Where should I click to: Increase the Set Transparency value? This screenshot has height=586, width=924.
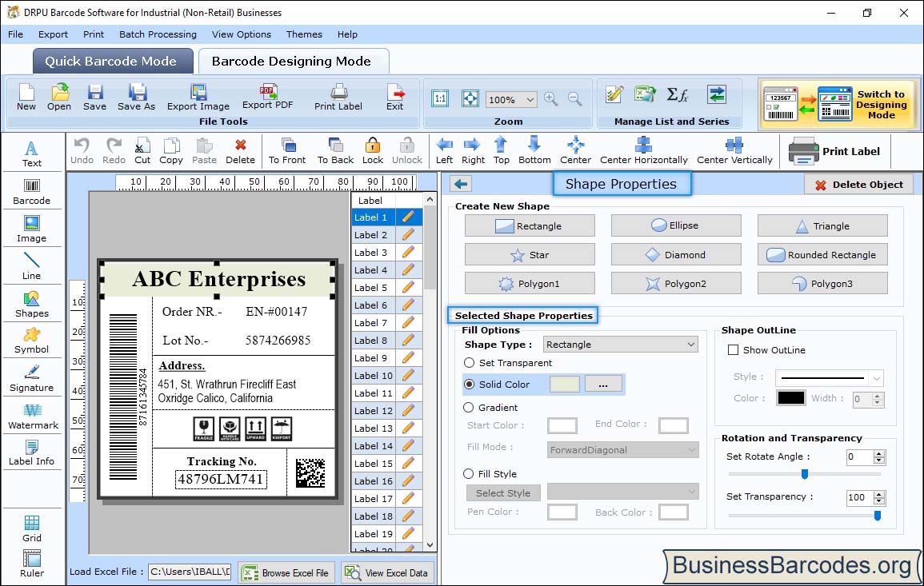[879, 494]
